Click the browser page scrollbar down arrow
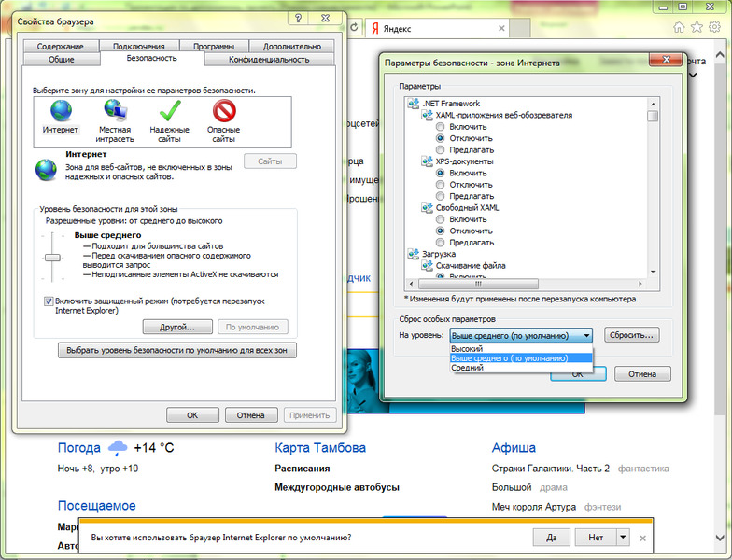Screen dimensions: 732x560 click(x=719, y=538)
